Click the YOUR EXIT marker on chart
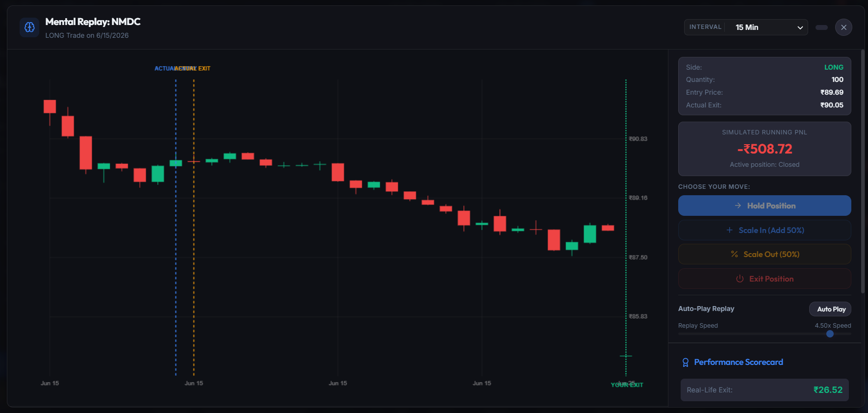 click(627, 385)
